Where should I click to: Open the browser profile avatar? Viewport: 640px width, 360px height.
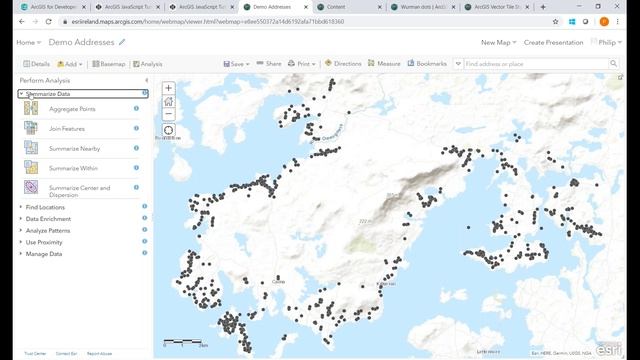point(604,22)
